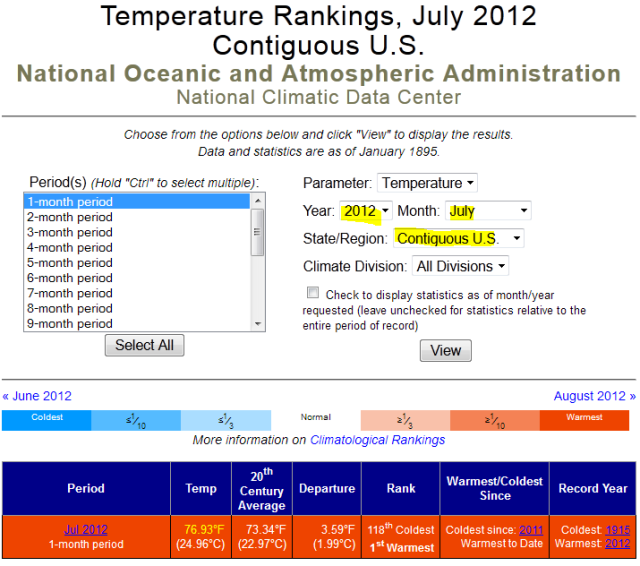640x566 pixels.
Task: Open the Jul 2012 period link
Action: point(86,530)
